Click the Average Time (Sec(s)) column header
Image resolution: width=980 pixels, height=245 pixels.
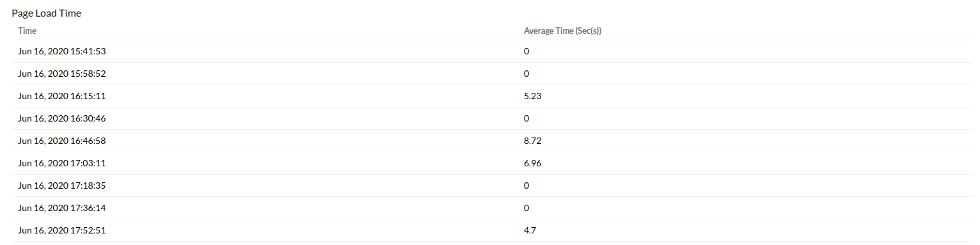tap(564, 31)
